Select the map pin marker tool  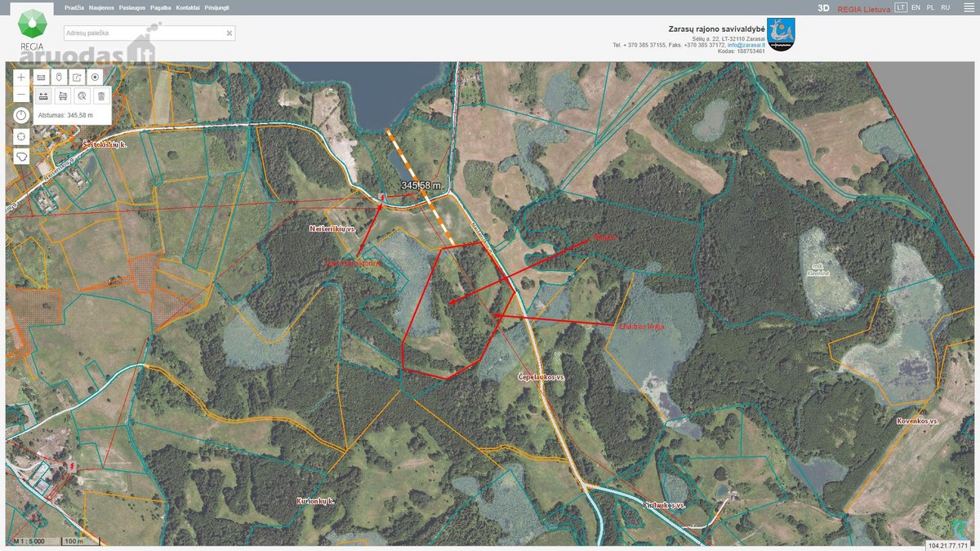click(x=59, y=78)
